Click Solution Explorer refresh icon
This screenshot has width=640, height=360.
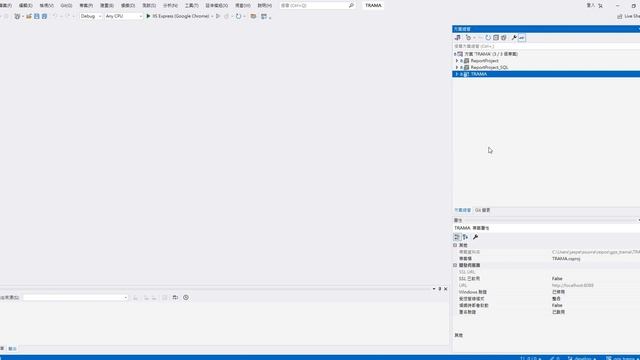(x=488, y=38)
